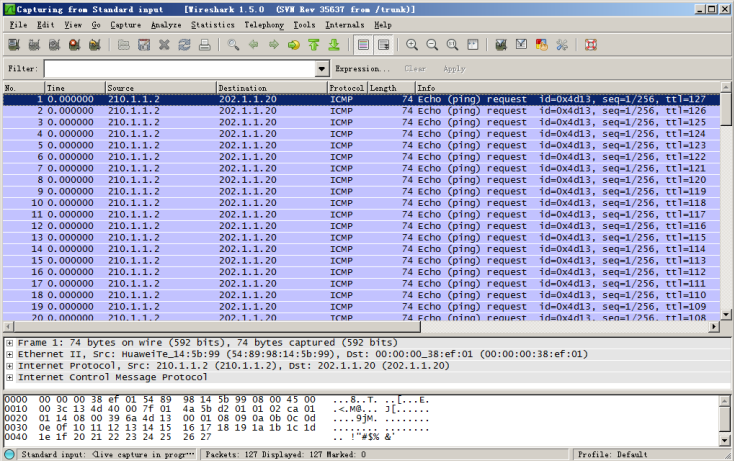Expand Internet Control Message Protocol node
734x461 pixels.
[x=9, y=378]
